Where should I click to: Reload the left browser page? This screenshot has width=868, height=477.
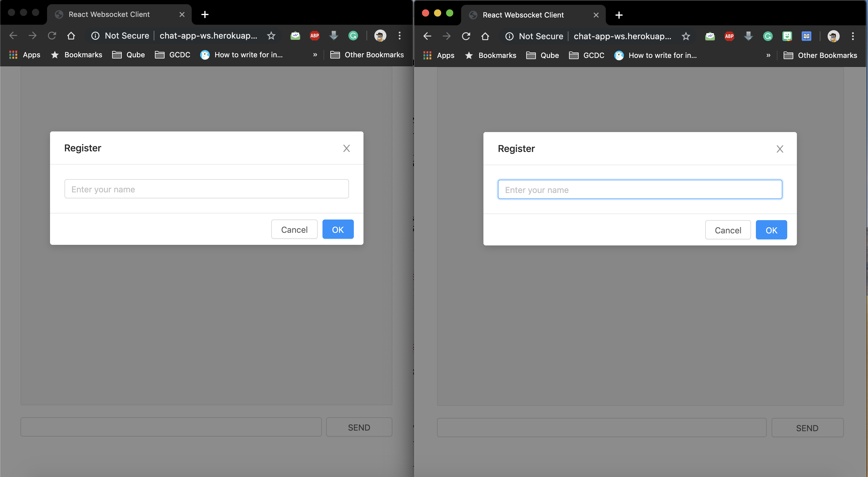click(52, 35)
